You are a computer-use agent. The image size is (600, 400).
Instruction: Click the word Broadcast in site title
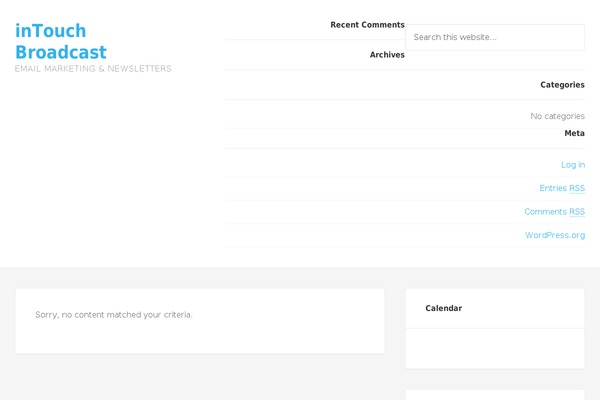[61, 52]
